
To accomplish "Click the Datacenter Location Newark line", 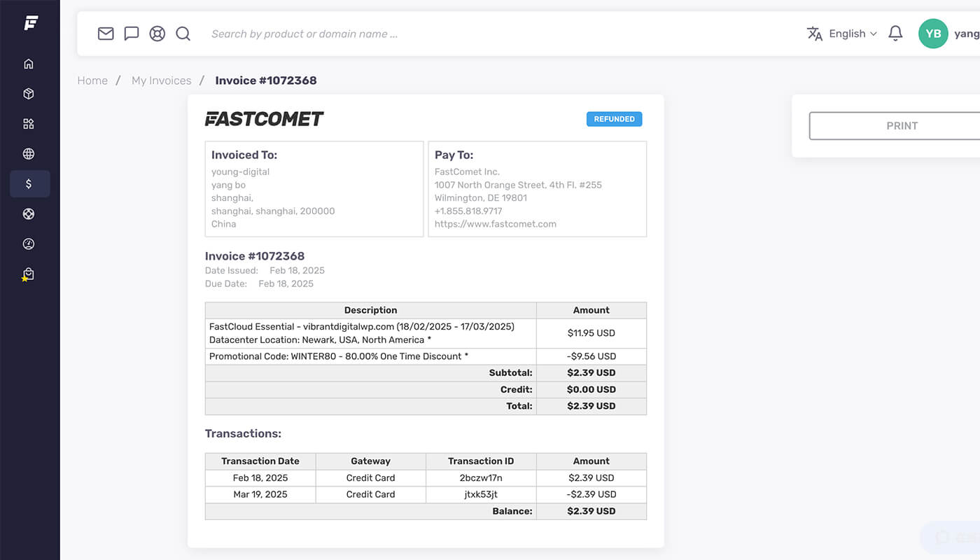I will point(320,340).
